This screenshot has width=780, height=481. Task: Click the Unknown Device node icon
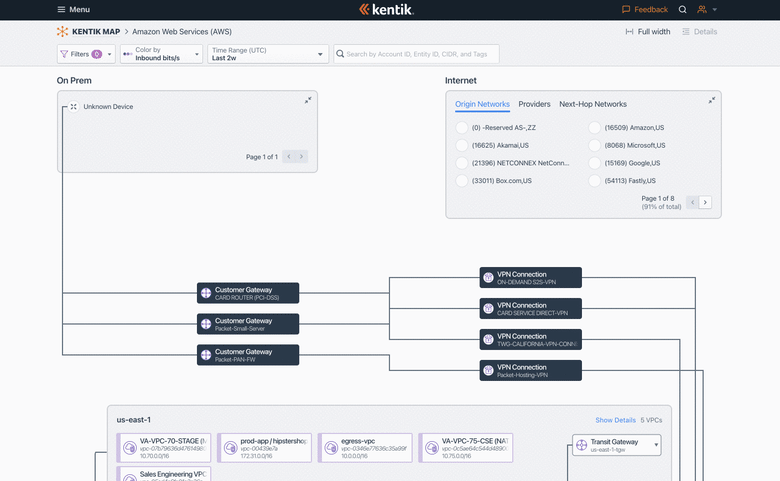pyautogui.click(x=74, y=106)
